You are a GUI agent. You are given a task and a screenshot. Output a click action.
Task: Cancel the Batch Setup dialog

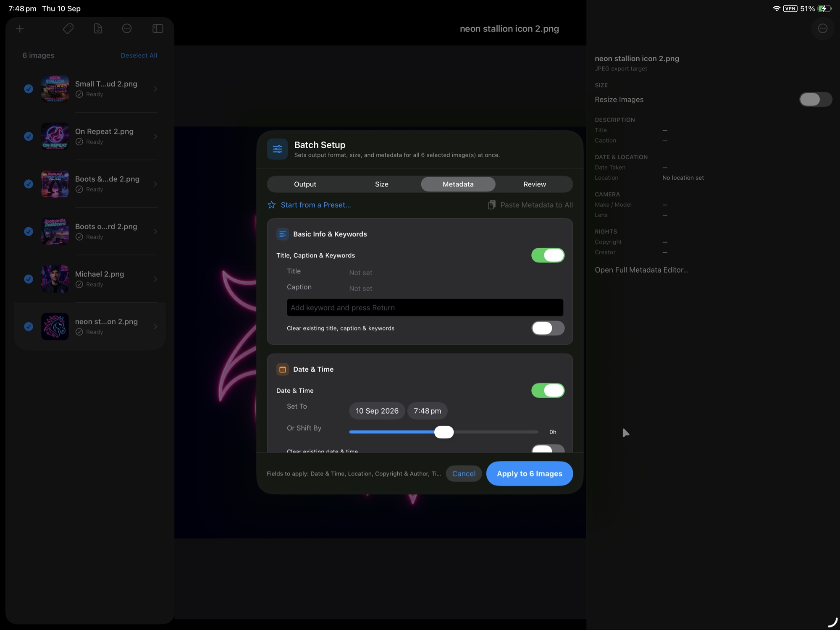tap(464, 473)
